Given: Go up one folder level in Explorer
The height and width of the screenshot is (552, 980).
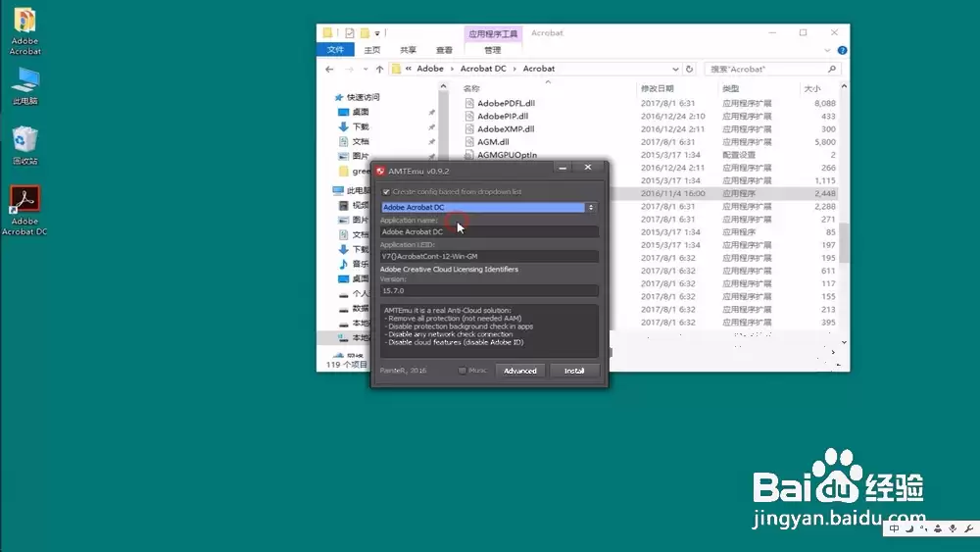Looking at the screenshot, I should 379,70.
